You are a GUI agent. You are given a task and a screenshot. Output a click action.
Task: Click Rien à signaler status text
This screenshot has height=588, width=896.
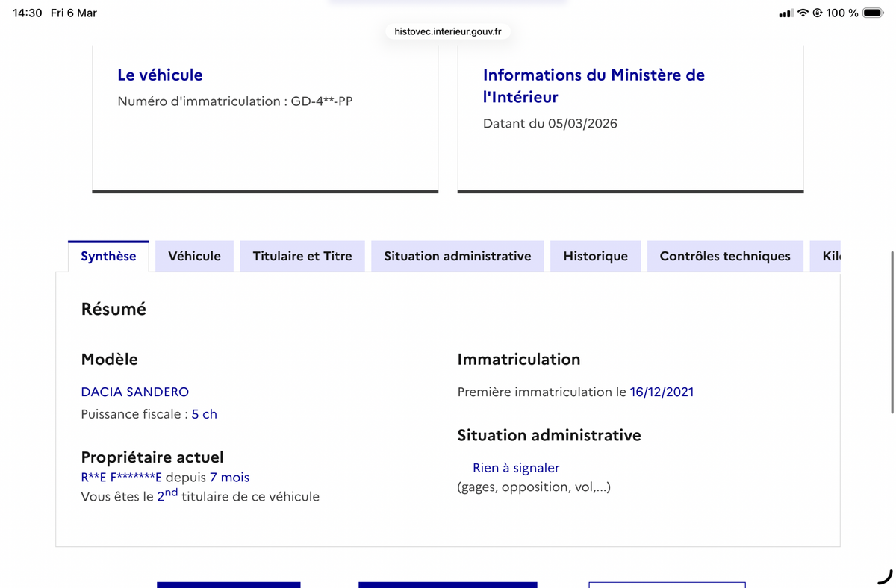click(x=516, y=468)
